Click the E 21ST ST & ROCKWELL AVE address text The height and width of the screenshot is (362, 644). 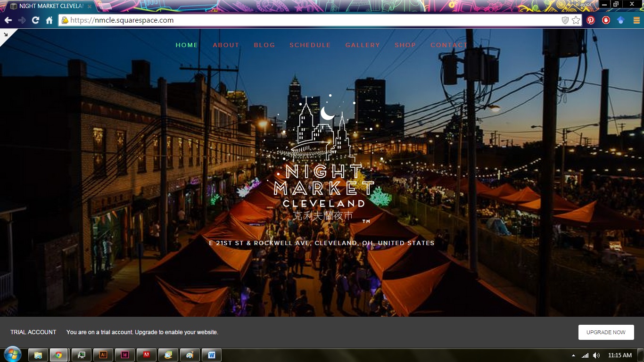[x=322, y=243]
